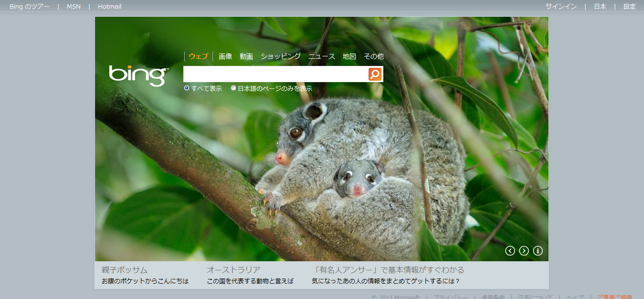Screen dimensions: 644x299
Task: Open the 親子ポッサム story link
Action: point(125,270)
